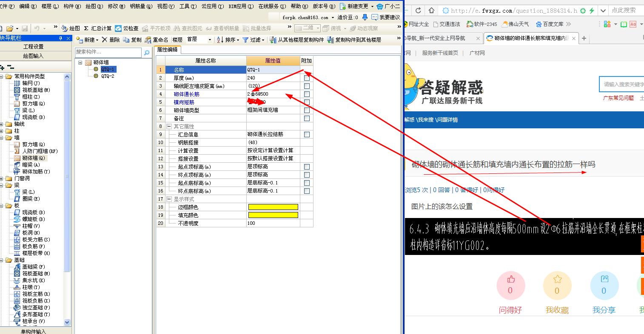Viewport: 644px width, 334px height.
Task: Select the 属性编辑 tab
Action: point(168,50)
